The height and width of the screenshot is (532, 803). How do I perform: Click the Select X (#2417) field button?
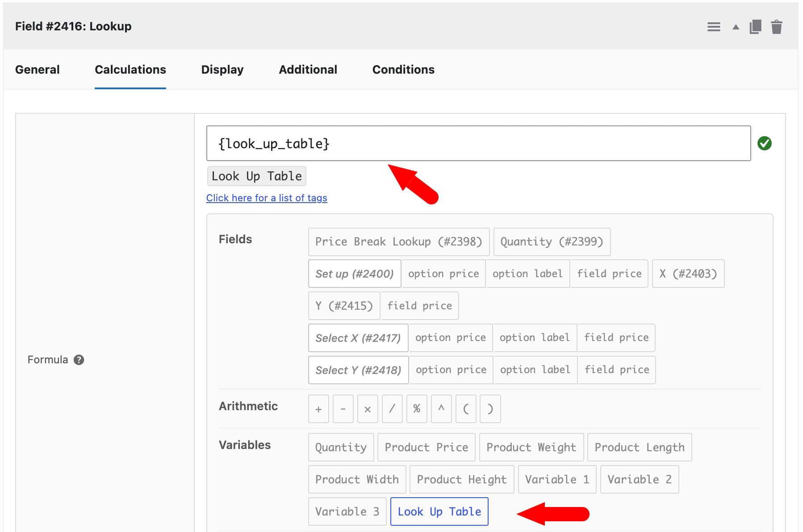click(358, 338)
